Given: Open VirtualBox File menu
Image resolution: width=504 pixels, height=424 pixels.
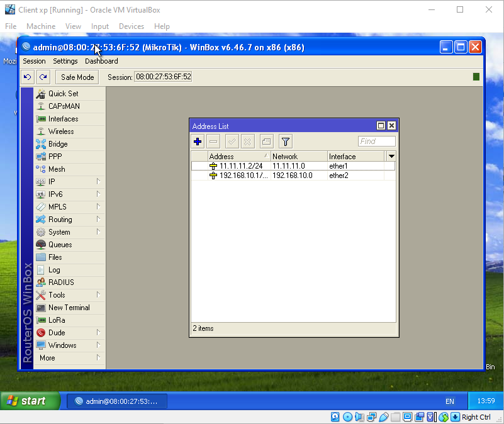Looking at the screenshot, I should pos(11,26).
